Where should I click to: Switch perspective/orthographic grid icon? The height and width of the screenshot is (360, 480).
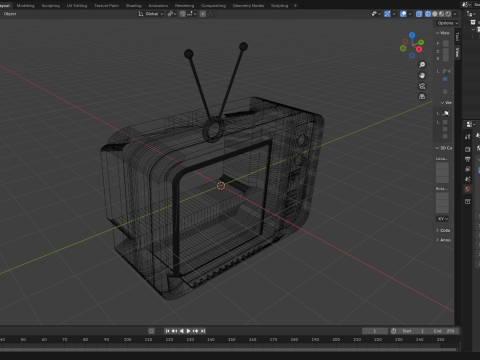point(422,97)
